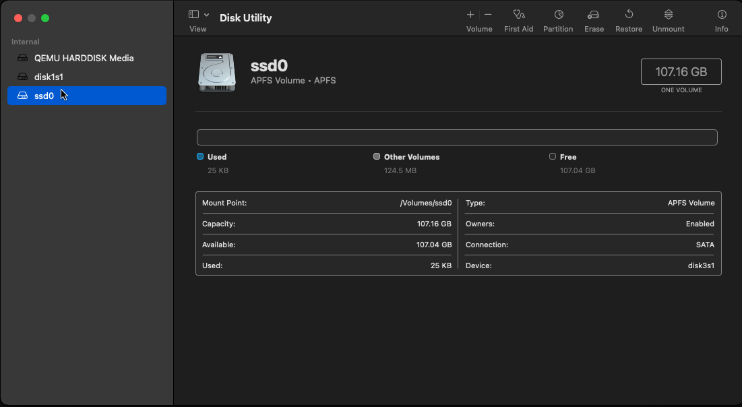Click the 124.5 MB Other Volumes value
The height and width of the screenshot is (407, 742).
point(400,170)
